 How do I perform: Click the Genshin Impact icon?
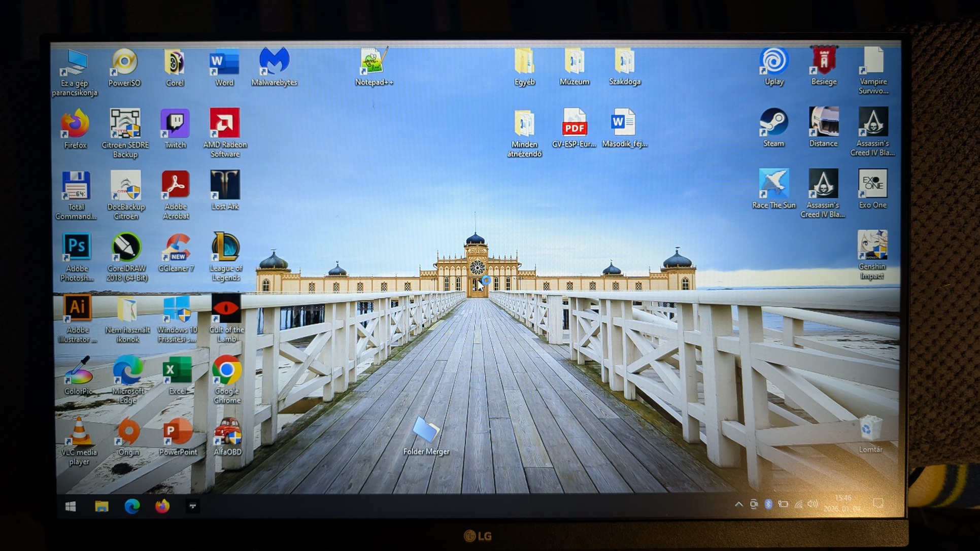tap(872, 246)
